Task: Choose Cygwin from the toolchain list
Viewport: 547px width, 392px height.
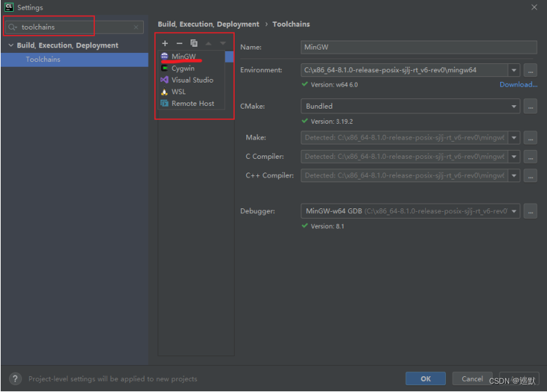Action: [191, 68]
